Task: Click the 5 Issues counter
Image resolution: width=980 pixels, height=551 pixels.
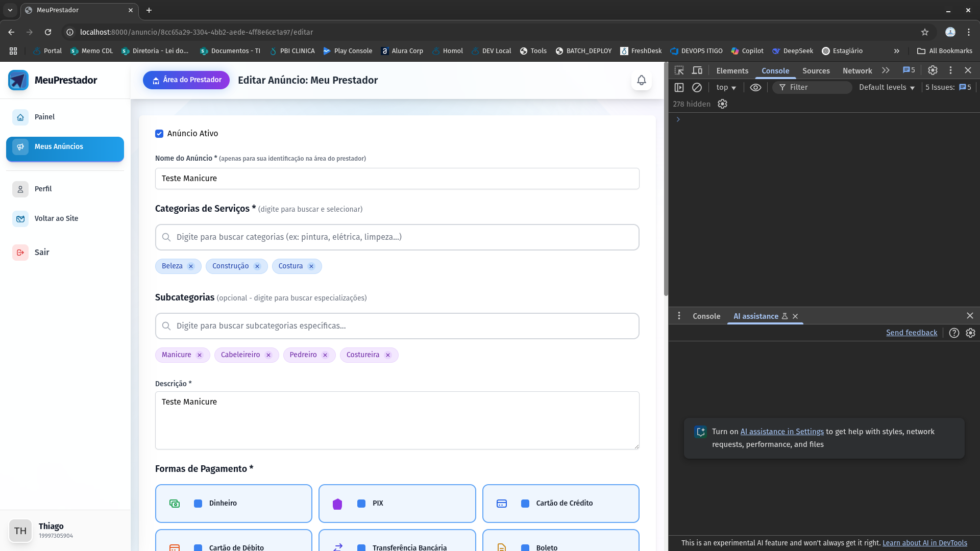Action: (948, 88)
